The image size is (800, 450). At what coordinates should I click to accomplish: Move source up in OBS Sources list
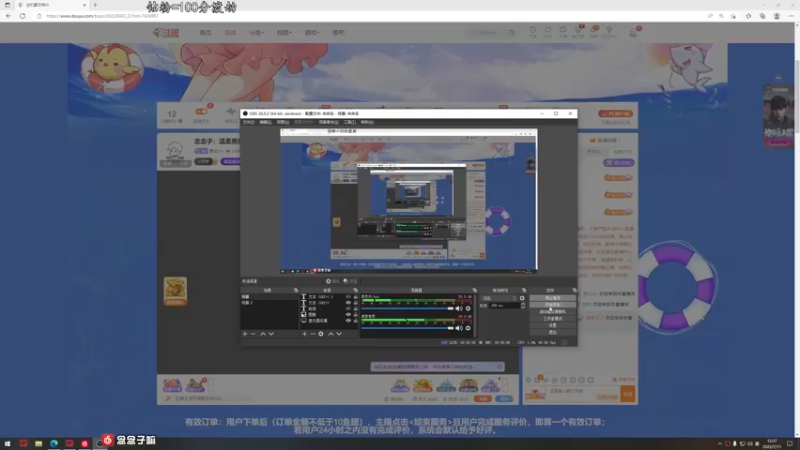(x=331, y=334)
